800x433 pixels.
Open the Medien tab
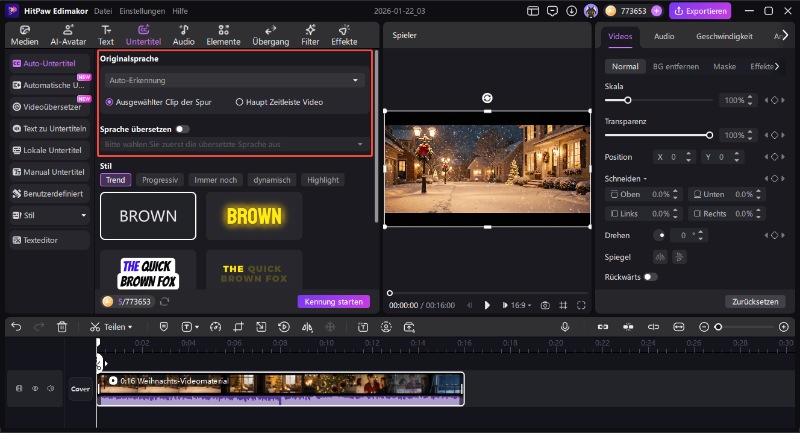point(24,35)
